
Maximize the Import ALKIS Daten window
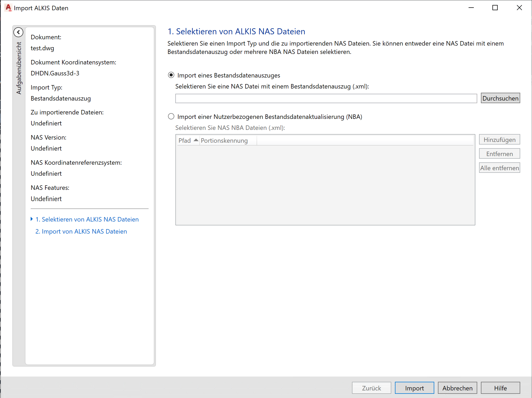(x=495, y=8)
